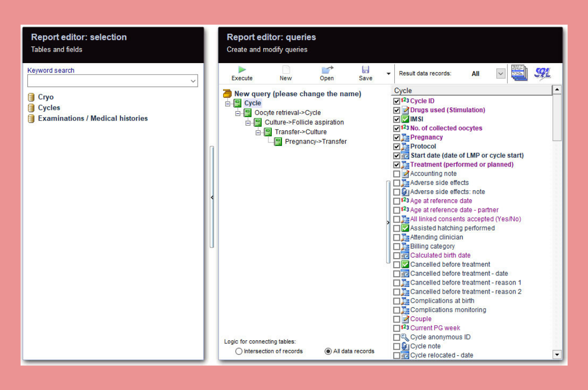Click the splitter arrow beside the field list
Screen dimensions: 588x390
(x=388, y=222)
